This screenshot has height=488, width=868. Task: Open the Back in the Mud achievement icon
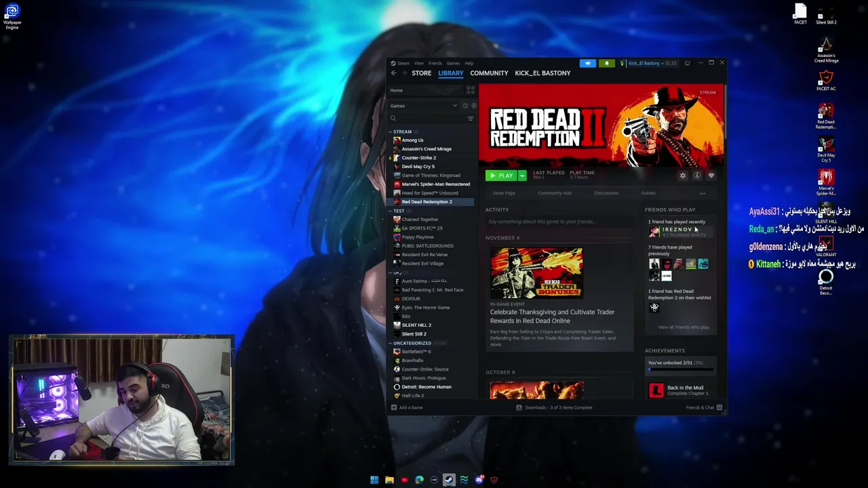click(x=656, y=390)
